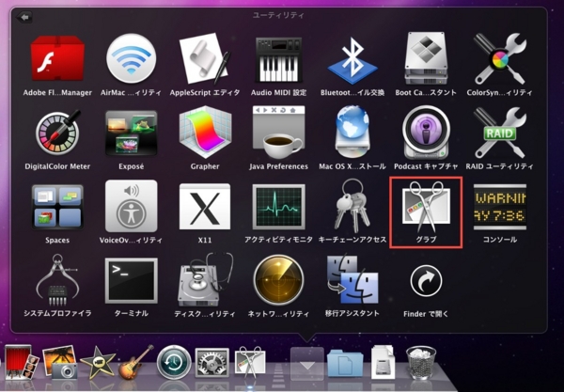Open DigitalColor Meter
The height and width of the screenshot is (392, 564).
[x=57, y=133]
